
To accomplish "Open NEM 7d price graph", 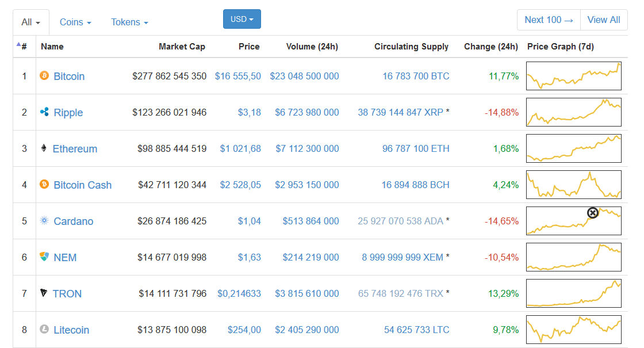I will pos(574,257).
